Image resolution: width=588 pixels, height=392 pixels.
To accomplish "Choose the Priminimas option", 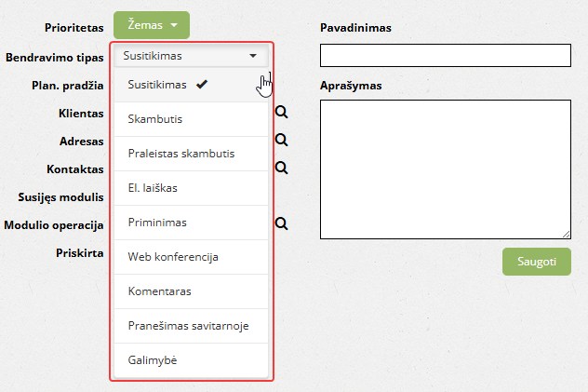I will [x=192, y=223].
